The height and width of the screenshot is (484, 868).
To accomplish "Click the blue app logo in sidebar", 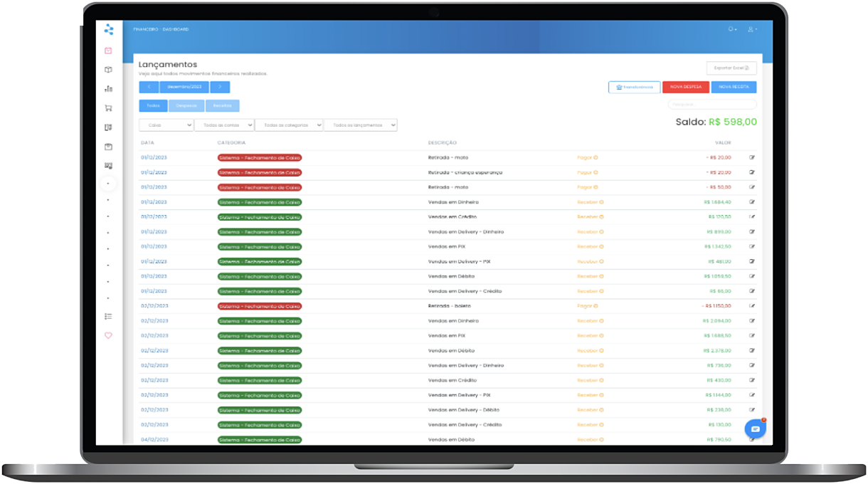I will (108, 29).
